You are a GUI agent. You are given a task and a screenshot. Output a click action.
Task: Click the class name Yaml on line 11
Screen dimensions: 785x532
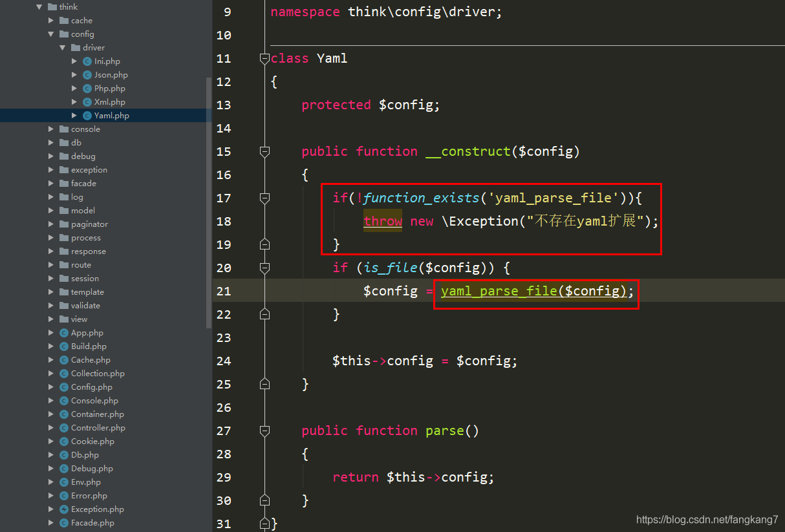(x=332, y=59)
